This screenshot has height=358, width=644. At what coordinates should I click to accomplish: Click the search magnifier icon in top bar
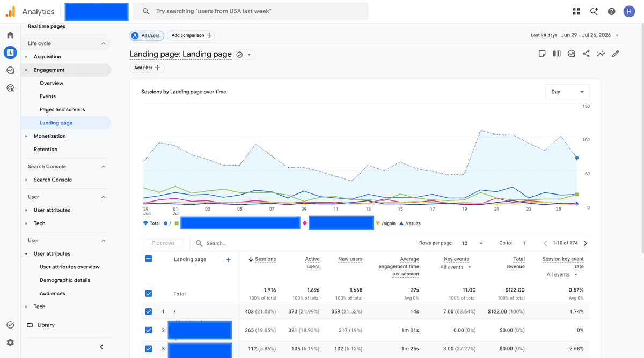[x=145, y=11]
